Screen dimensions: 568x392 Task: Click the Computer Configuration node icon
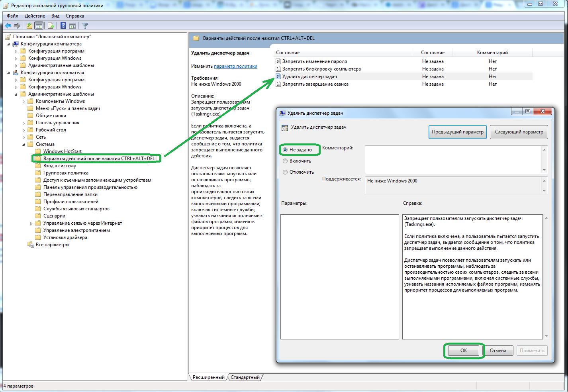click(16, 44)
